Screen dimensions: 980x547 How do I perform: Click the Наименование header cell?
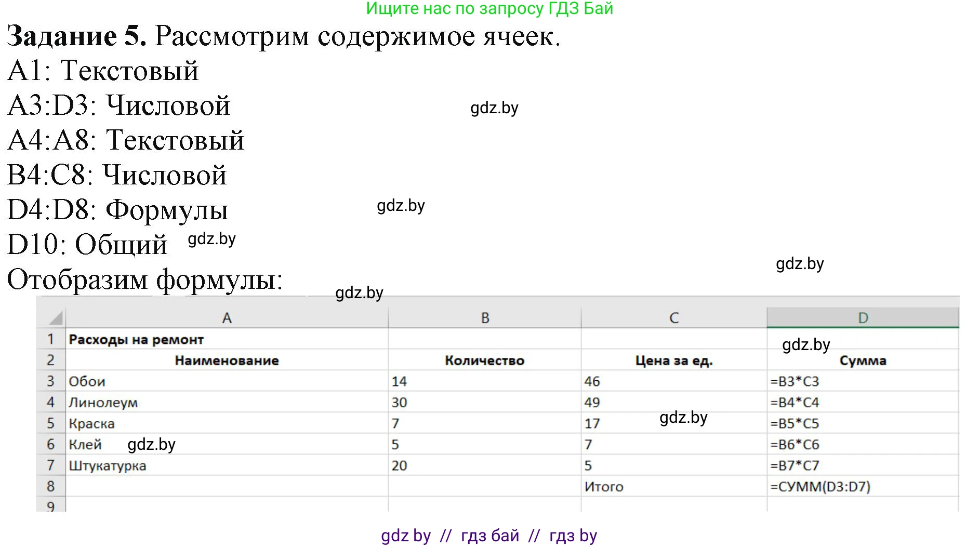point(227,360)
